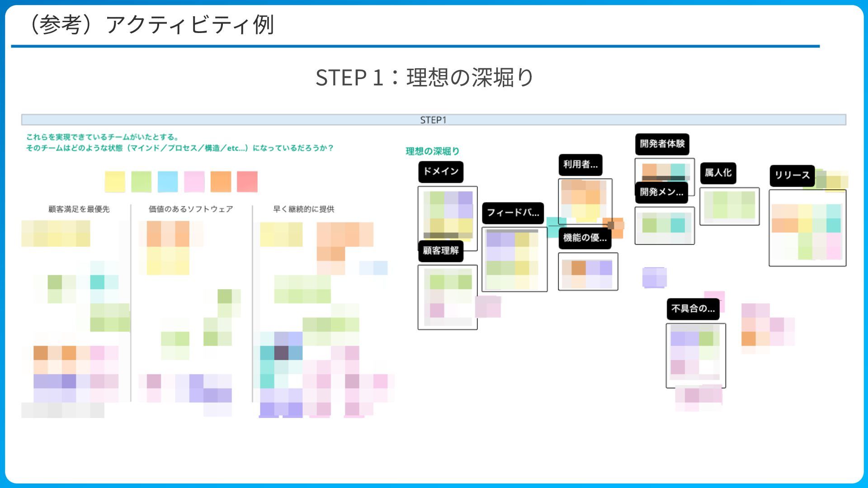Click the 属人化 label
Screen dimensions: 868x488
click(718, 173)
